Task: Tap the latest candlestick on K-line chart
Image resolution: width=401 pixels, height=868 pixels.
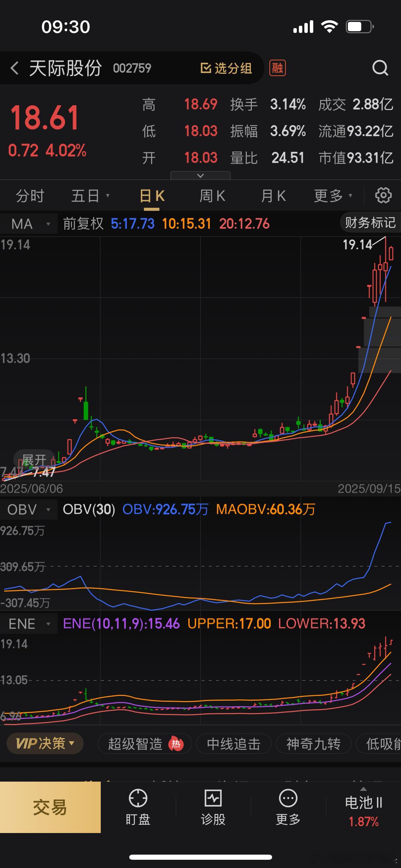Action: (391, 254)
